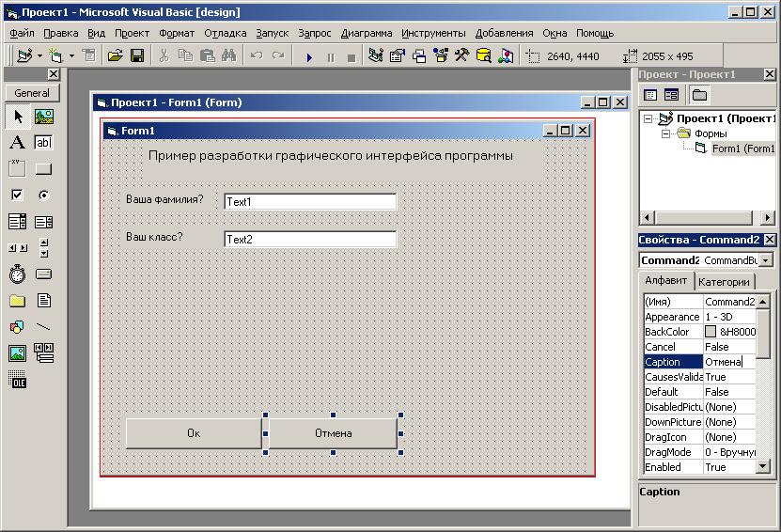Open the object dropdown showing Command2
This screenshot has height=532, width=781.
(766, 259)
